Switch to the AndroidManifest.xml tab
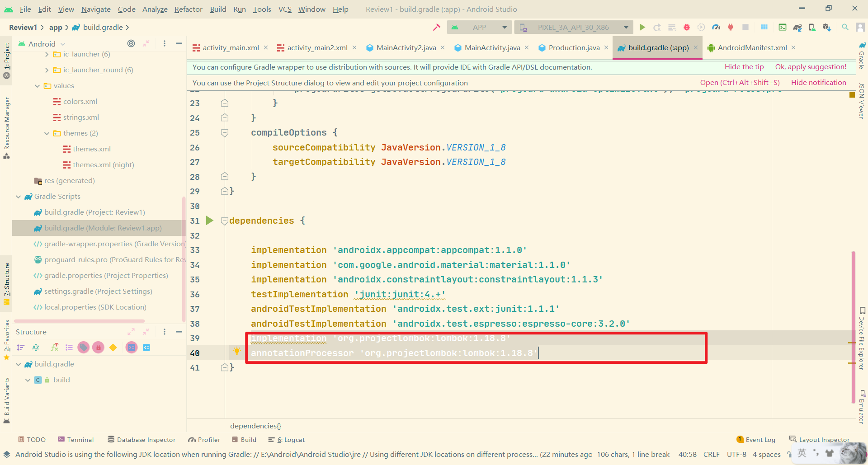This screenshot has height=465, width=868. (x=752, y=47)
